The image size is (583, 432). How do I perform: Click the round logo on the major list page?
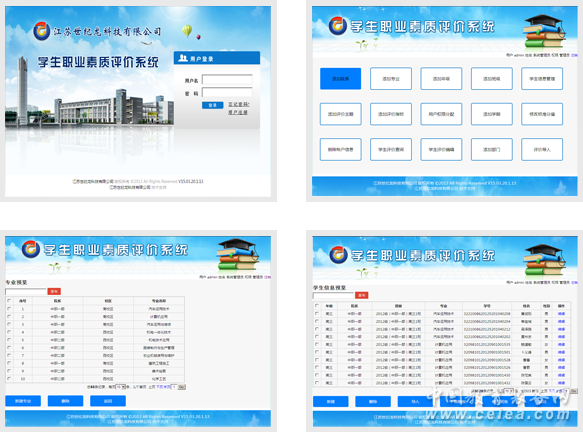click(31, 249)
